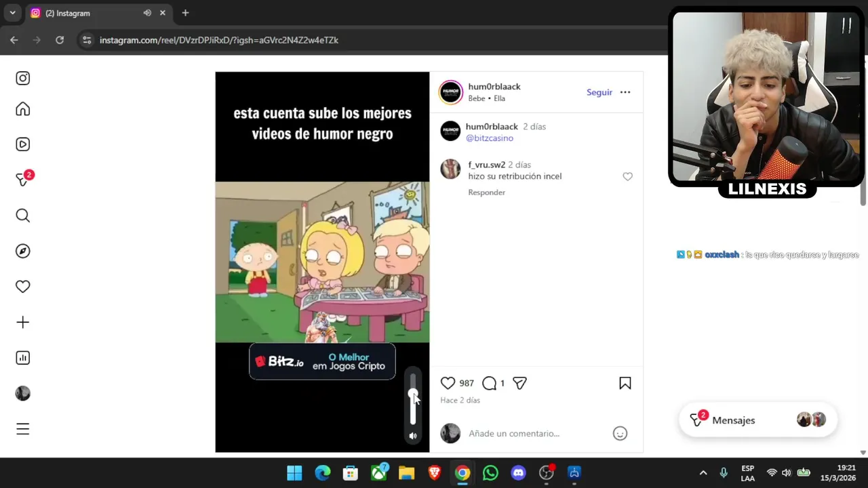Open Xbox app from taskbar
The width and height of the screenshot is (868, 488).
[379, 472]
